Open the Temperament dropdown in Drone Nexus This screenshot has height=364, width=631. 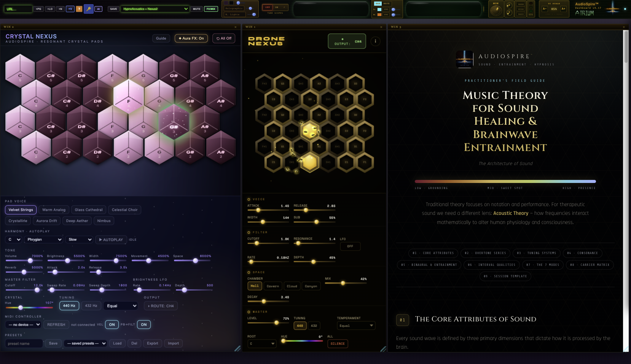[356, 326]
